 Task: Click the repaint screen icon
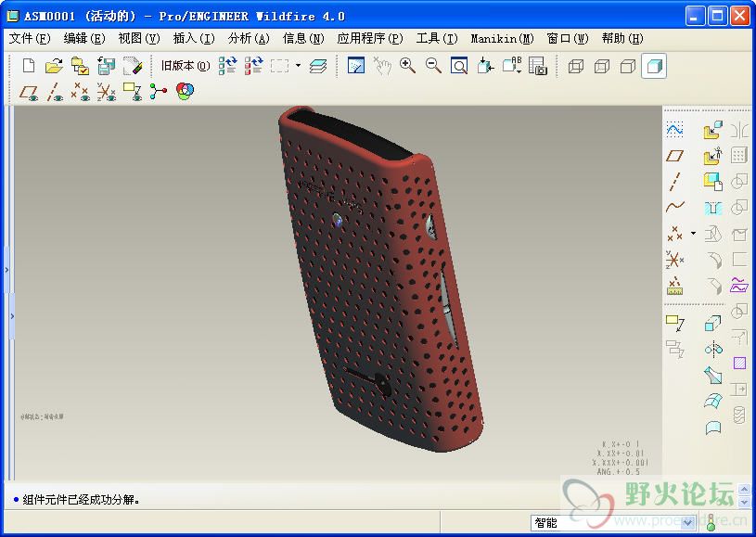(x=356, y=66)
